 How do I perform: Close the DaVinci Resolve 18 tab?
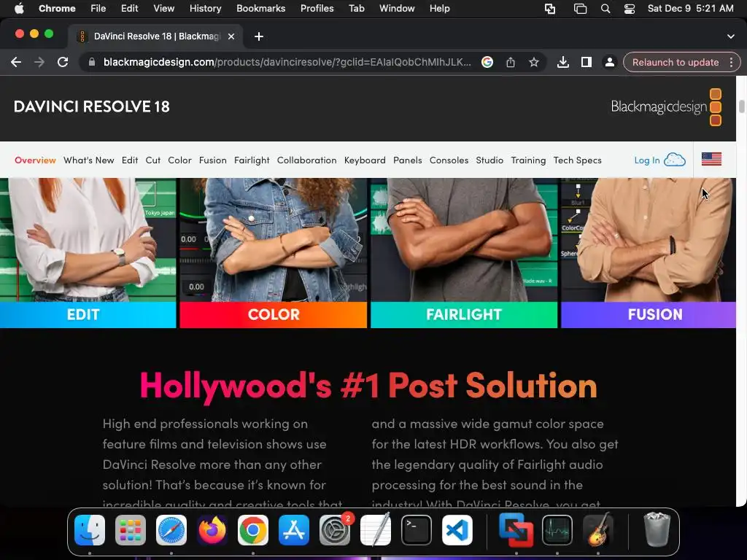(231, 36)
